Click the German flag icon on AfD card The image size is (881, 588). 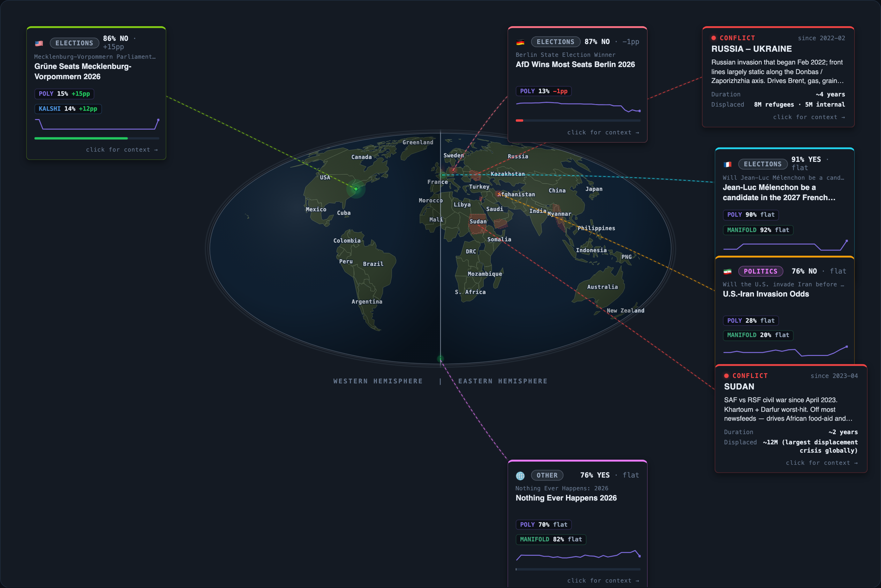(x=520, y=42)
